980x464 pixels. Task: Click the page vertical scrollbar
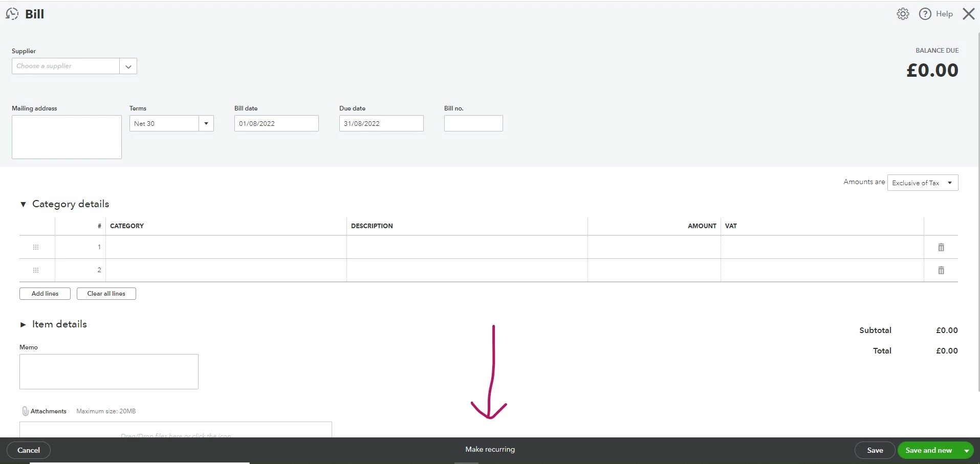(978, 212)
